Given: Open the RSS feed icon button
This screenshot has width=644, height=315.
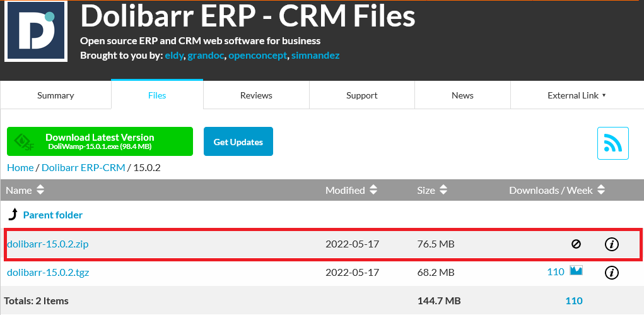Looking at the screenshot, I should [613, 143].
